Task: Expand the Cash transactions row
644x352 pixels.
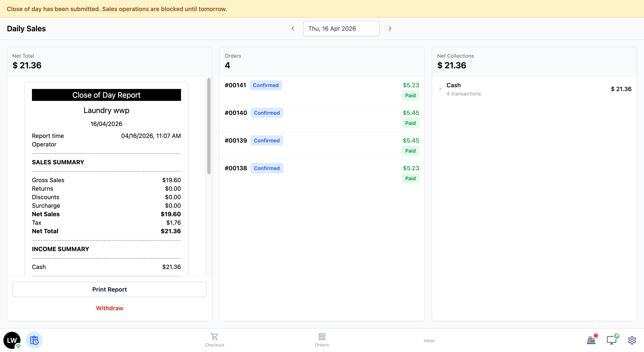Action: point(440,89)
